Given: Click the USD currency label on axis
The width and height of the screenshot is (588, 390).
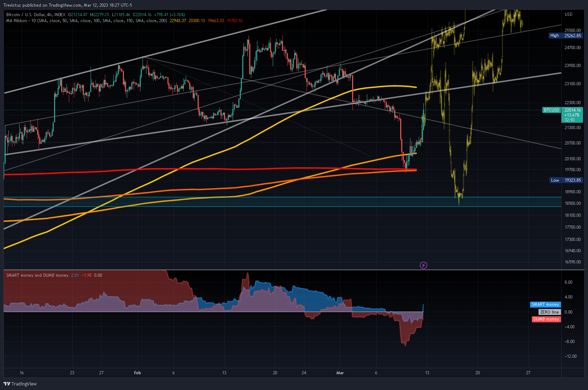Looking at the screenshot, I should coord(568,14).
